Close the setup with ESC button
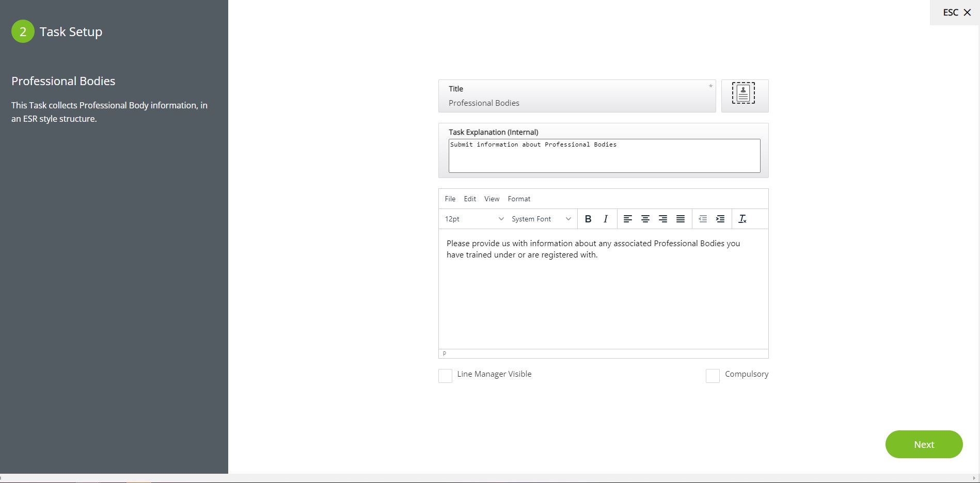The width and height of the screenshot is (980, 483). click(957, 12)
